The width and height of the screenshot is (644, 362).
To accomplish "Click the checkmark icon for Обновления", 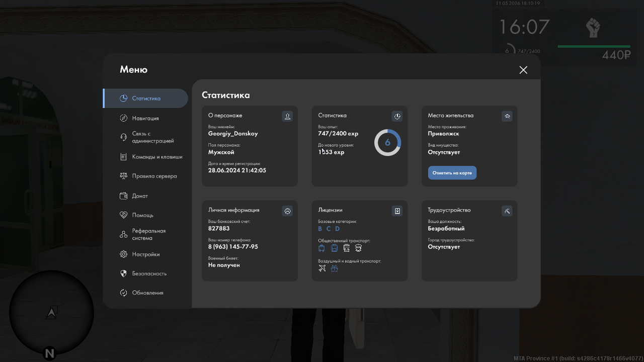I will click(x=124, y=293).
